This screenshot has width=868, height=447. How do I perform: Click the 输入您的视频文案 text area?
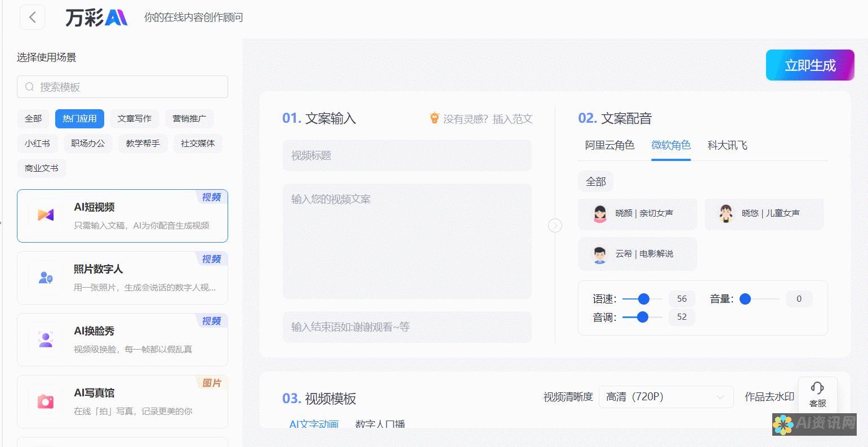[x=407, y=241]
